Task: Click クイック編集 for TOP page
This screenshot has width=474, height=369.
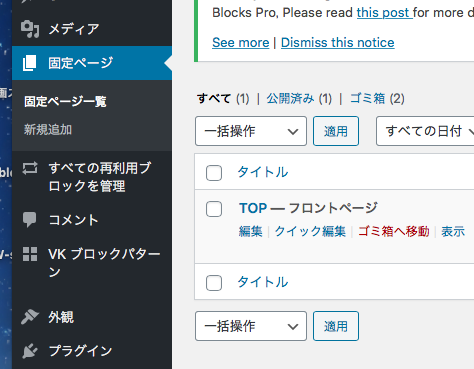Action: pyautogui.click(x=310, y=231)
